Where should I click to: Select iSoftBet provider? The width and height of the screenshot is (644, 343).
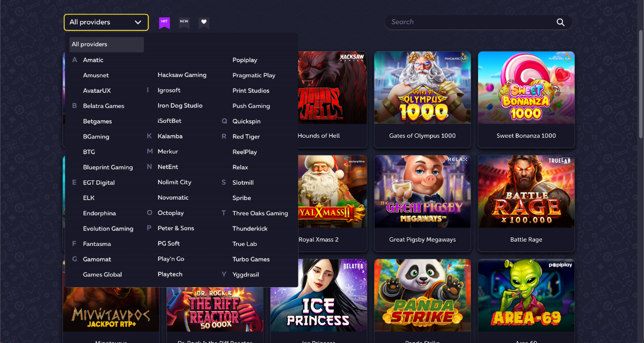[170, 121]
